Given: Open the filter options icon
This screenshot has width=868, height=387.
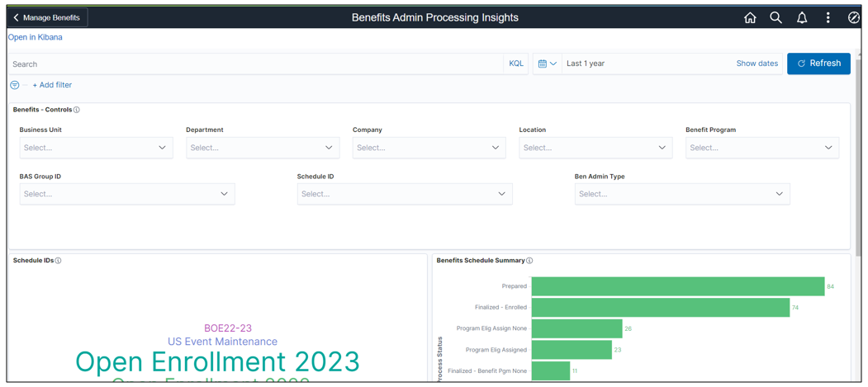Looking at the screenshot, I should 15,85.
